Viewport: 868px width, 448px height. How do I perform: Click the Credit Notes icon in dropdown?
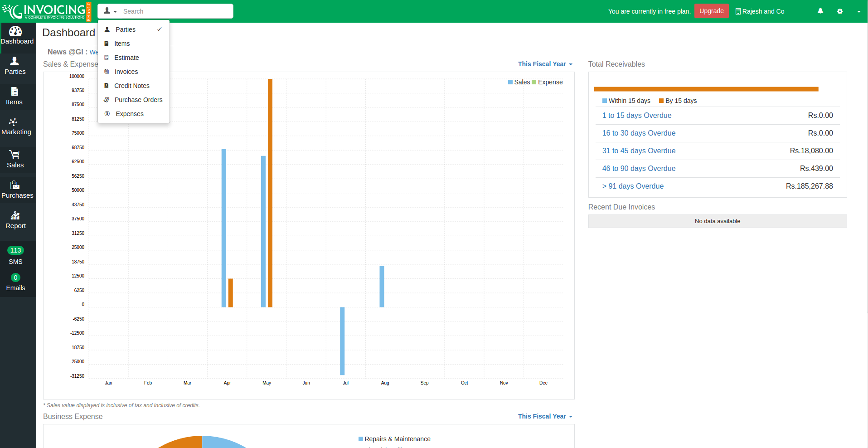[x=107, y=86]
